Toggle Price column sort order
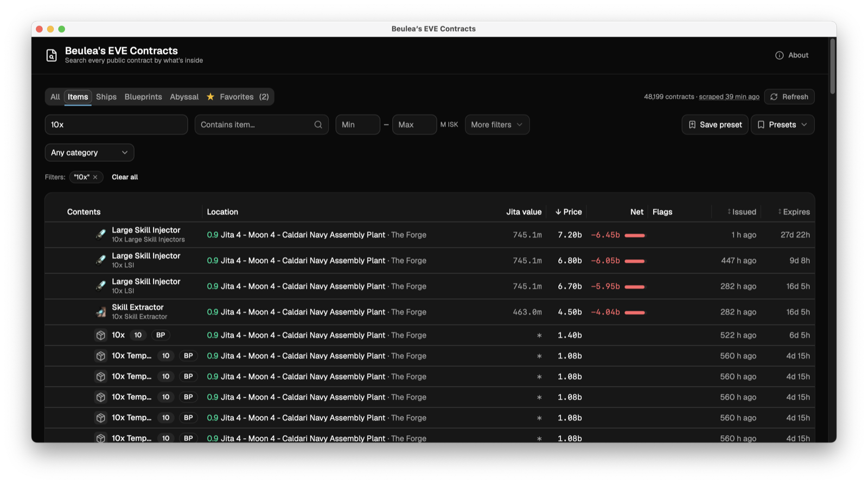This screenshot has width=868, height=484. click(x=568, y=212)
